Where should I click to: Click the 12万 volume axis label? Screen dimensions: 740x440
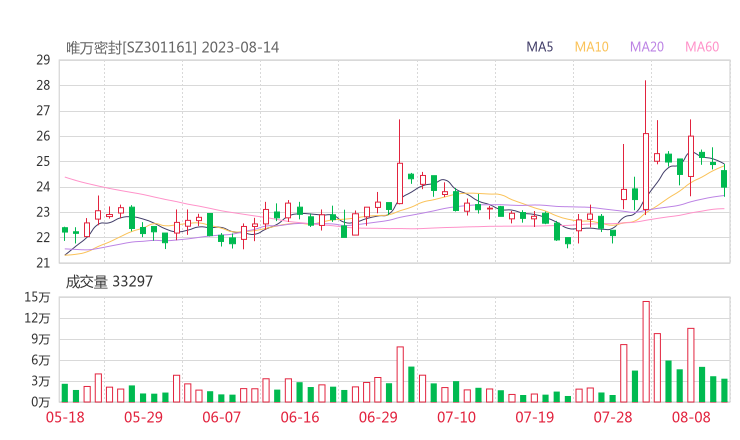click(x=37, y=318)
